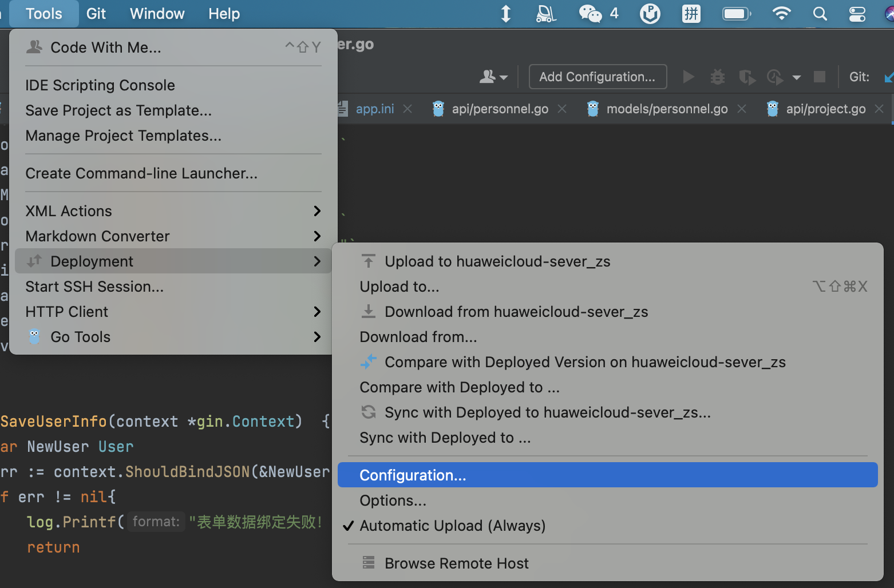Choose Manage Project Templates

(x=173, y=136)
